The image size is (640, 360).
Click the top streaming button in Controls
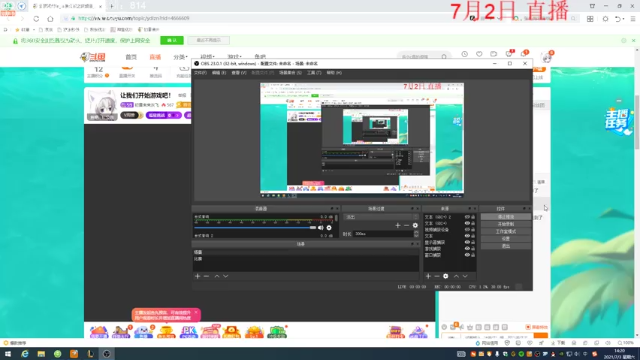[506, 217]
